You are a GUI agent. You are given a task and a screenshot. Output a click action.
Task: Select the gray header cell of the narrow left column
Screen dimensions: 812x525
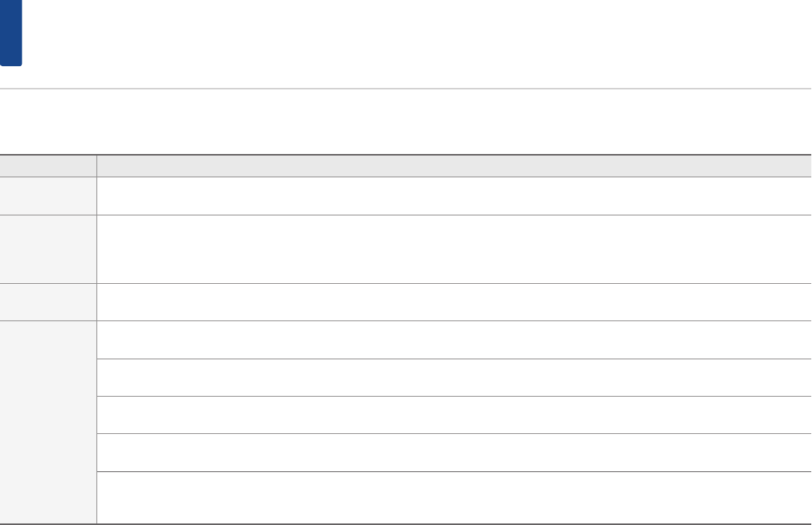(x=48, y=166)
